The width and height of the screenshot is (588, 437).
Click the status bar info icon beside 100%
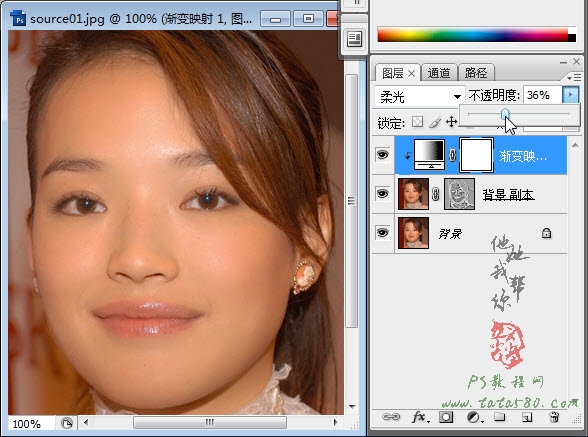click(x=67, y=423)
